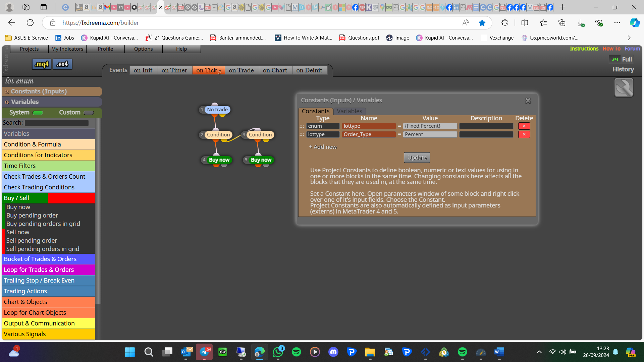Expand Variables section in sidebar
Screen dimensions: 644x362
[52, 102]
